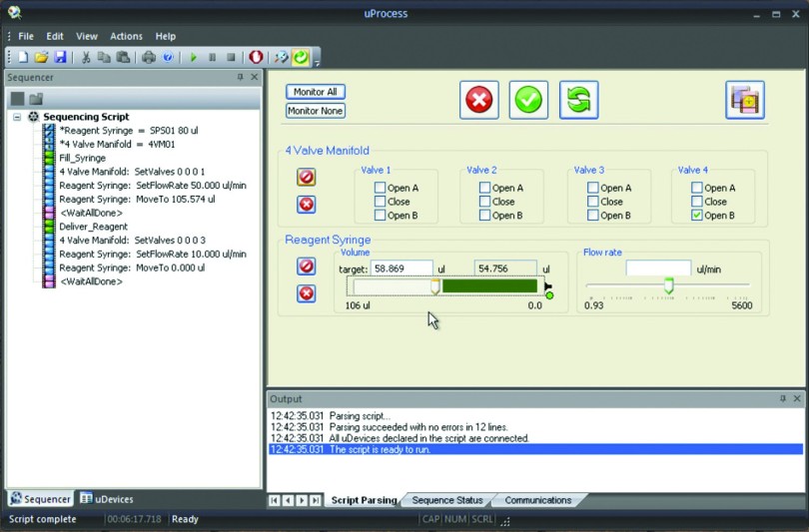Click the Reagent Syringe red X icon
Screen dimensions: 809x532
pyautogui.click(x=306, y=293)
